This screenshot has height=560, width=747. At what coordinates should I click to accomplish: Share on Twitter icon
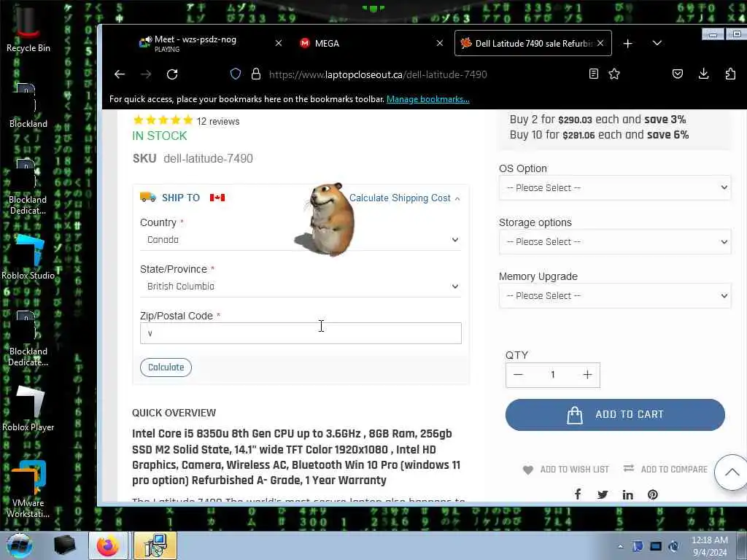pyautogui.click(x=603, y=494)
